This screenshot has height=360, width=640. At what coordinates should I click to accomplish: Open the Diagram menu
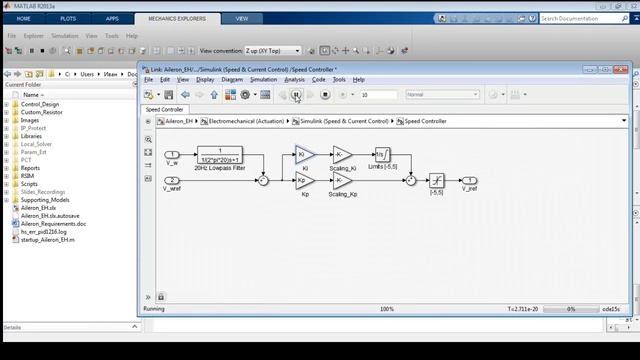pyautogui.click(x=232, y=80)
